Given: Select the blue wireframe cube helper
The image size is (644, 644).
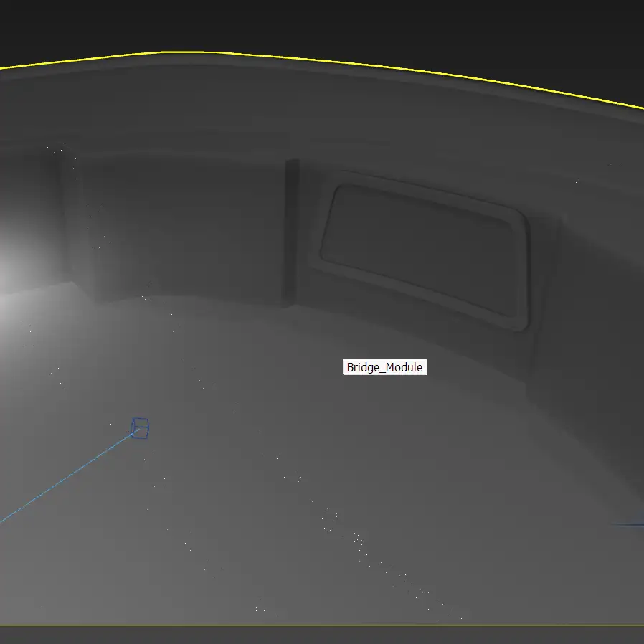Looking at the screenshot, I should [x=141, y=428].
